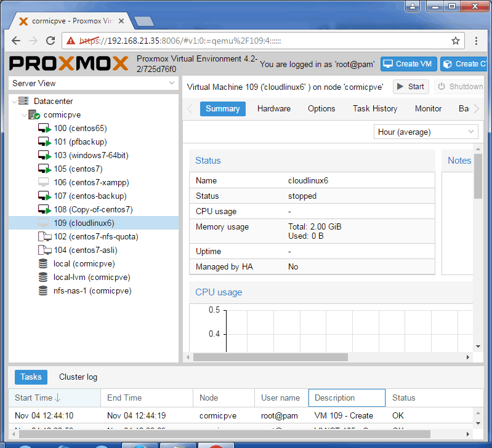The image size is (492, 448).
Task: Click the 'Managed by HA' row label
Action: click(224, 267)
